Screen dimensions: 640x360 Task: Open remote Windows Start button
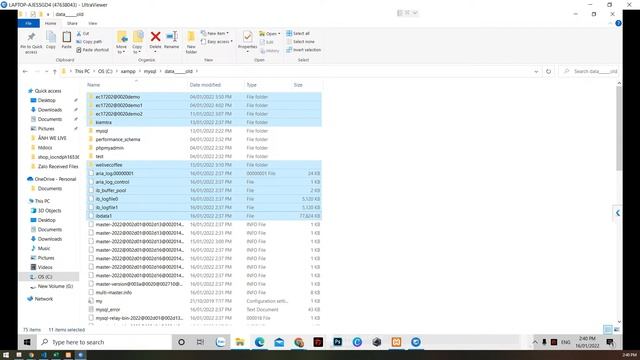[x=27, y=342]
